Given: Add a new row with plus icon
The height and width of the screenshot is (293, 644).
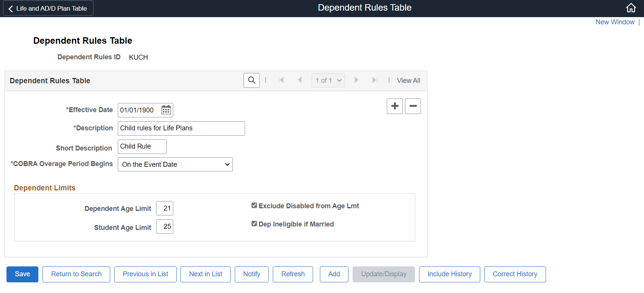Looking at the screenshot, I should pos(395,106).
